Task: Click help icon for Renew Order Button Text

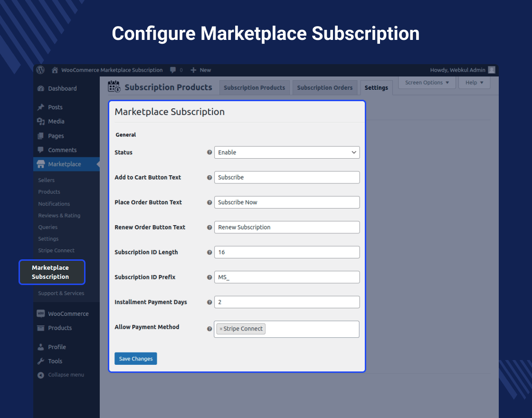Action: tap(209, 228)
